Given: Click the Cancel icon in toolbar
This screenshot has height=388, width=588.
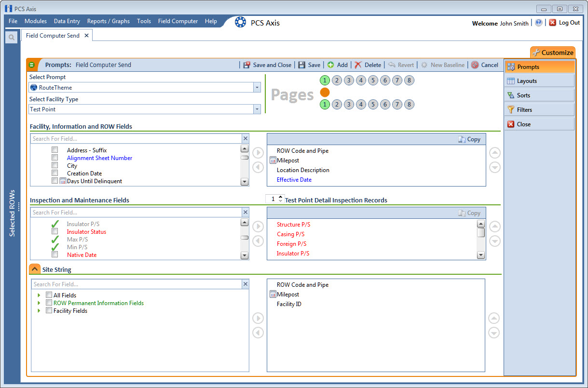Looking at the screenshot, I should point(475,65).
